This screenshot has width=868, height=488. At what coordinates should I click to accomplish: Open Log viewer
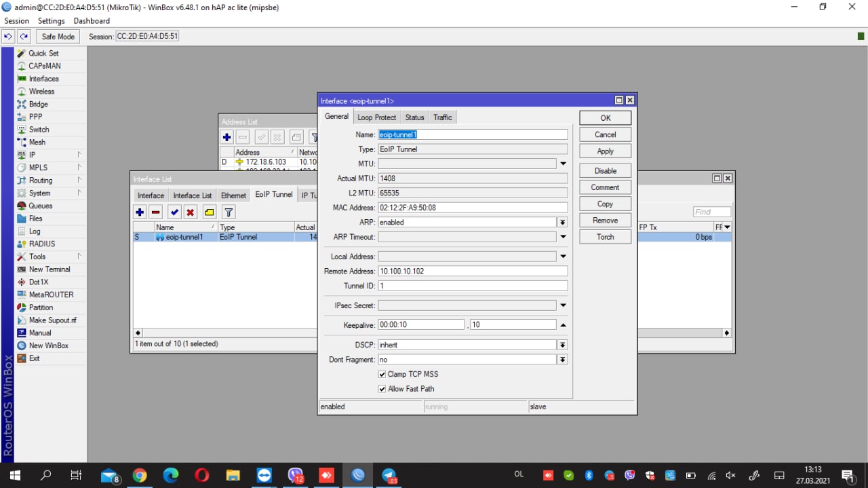(35, 231)
